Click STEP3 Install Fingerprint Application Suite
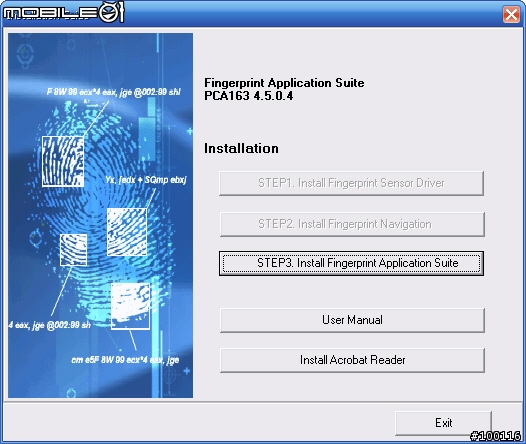This screenshot has height=444, width=526. [x=351, y=263]
